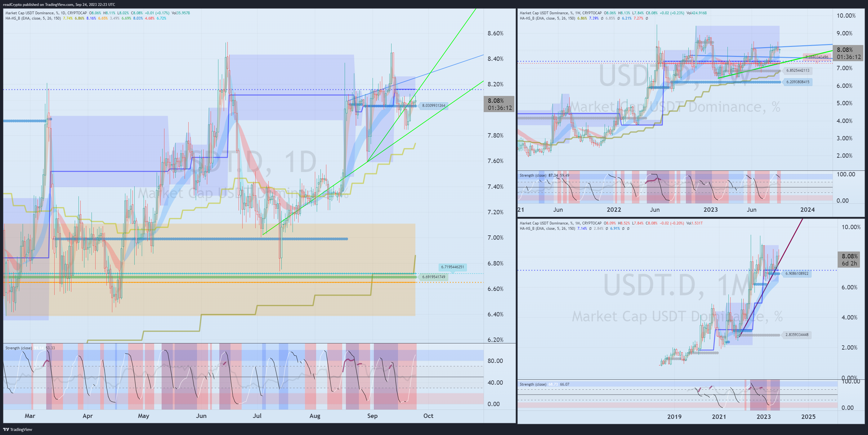Click the Strength (close) legend in the 1W chart

[x=533, y=175]
